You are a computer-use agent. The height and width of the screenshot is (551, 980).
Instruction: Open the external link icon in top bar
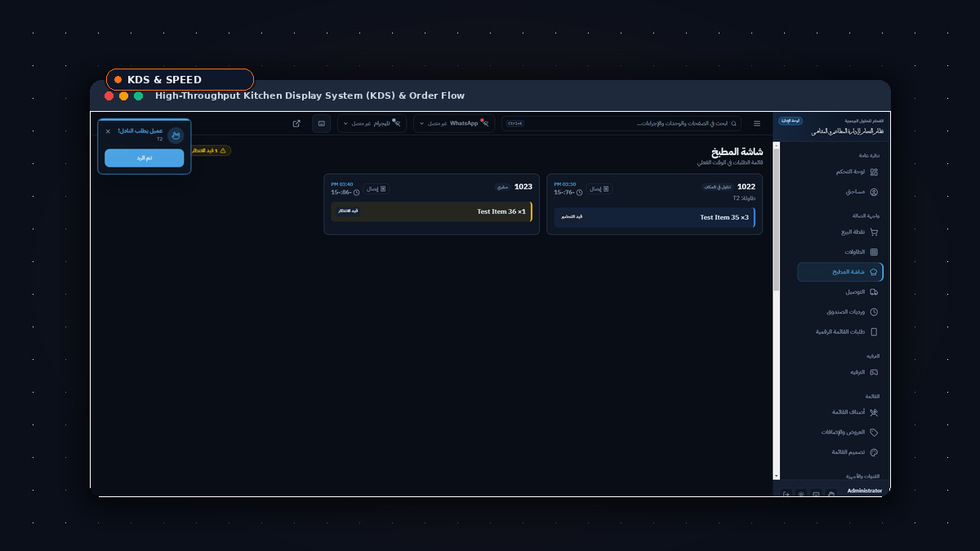coord(296,123)
